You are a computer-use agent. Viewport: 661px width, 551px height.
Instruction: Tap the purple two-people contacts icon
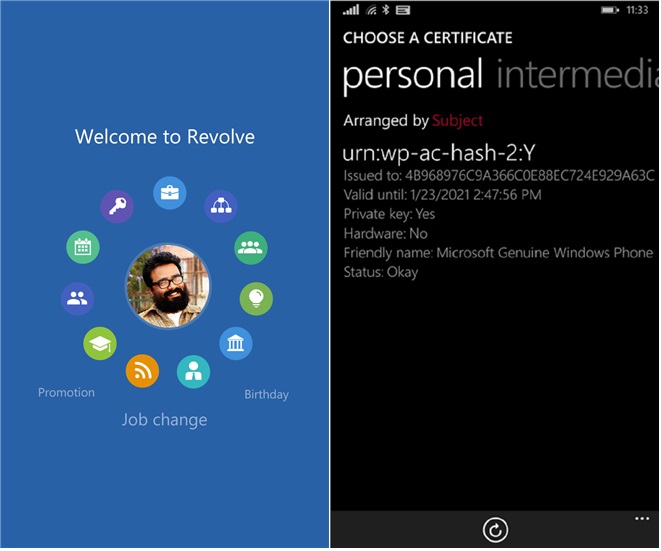point(77,298)
